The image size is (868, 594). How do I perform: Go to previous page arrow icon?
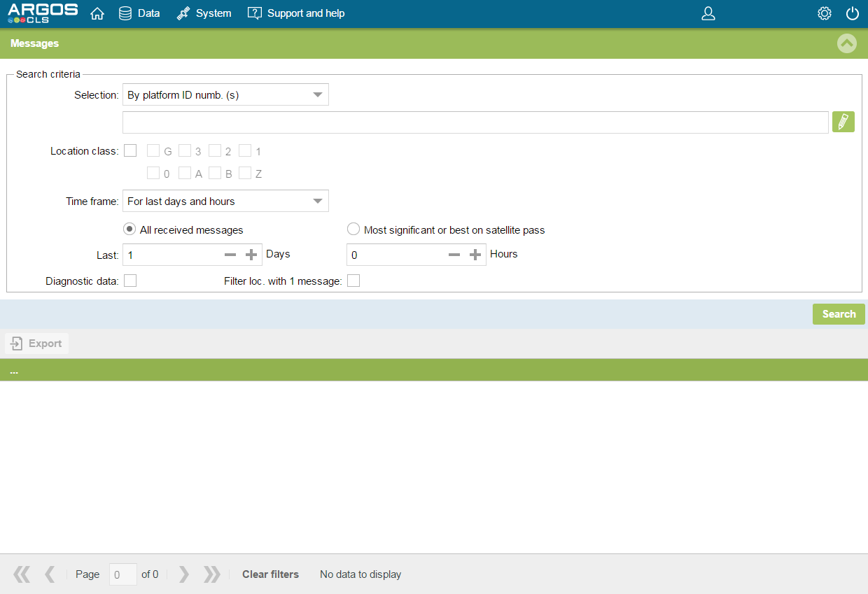pyautogui.click(x=49, y=574)
